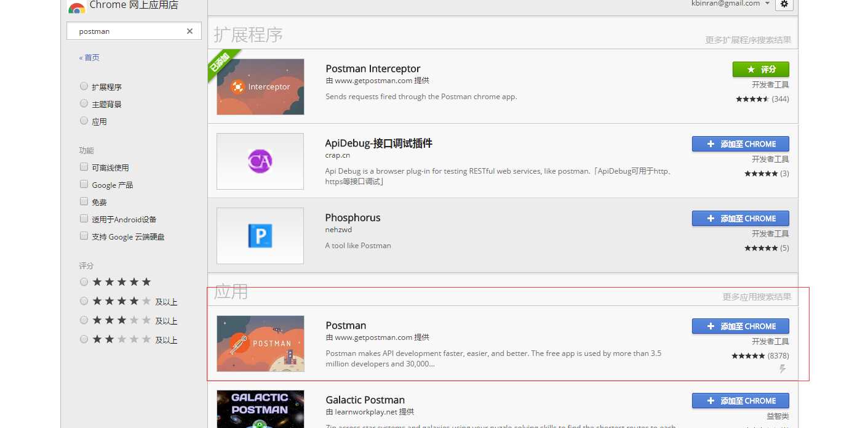Screen dimensions: 868x428
Task: Open the Galactic Postman title
Action: click(365, 400)
